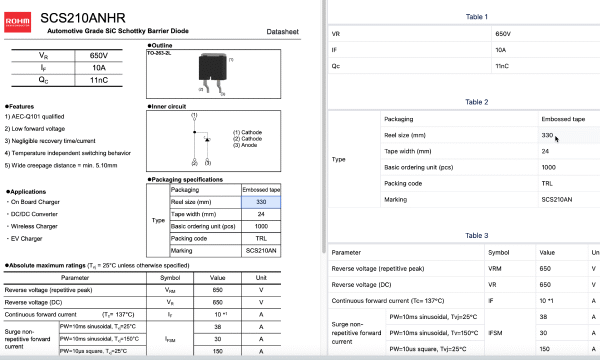Click the 10A value in Table 1

pyautogui.click(x=501, y=50)
